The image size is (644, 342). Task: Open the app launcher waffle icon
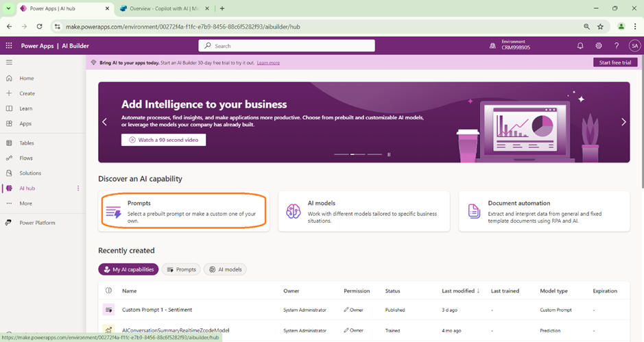[9, 46]
